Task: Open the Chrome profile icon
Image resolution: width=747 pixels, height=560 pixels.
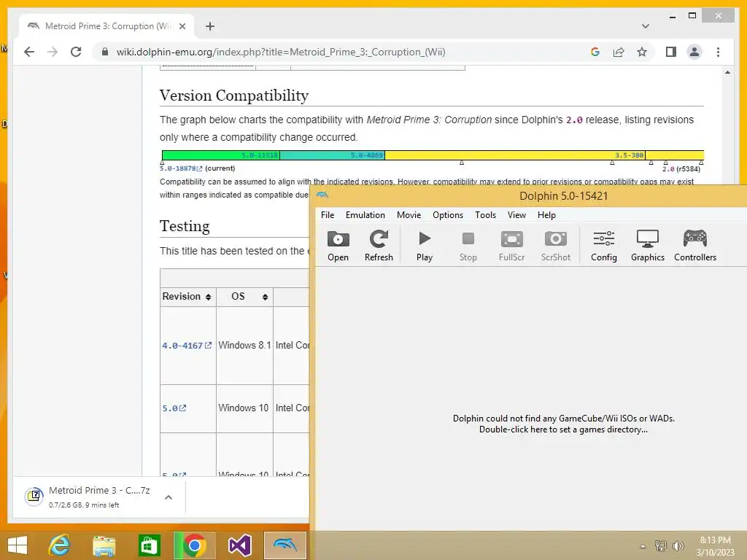Action: pyautogui.click(x=694, y=52)
